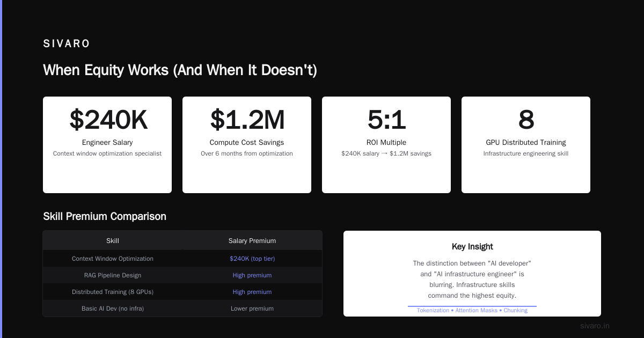Click the $240K figure
This screenshot has width=644, height=338.
(x=107, y=120)
